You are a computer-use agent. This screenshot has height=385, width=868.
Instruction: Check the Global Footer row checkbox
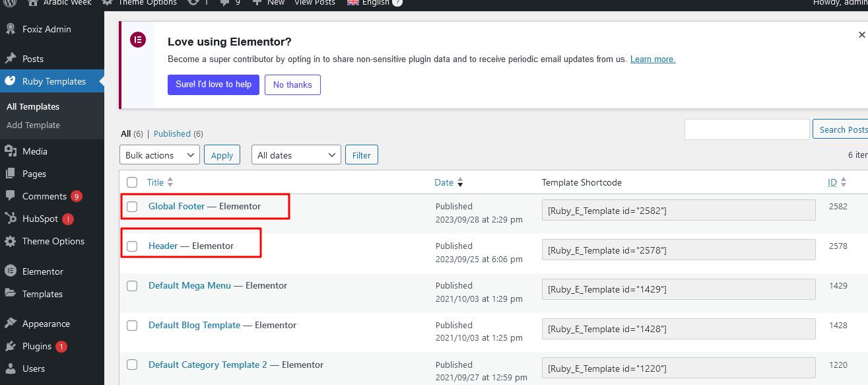pyautogui.click(x=132, y=207)
